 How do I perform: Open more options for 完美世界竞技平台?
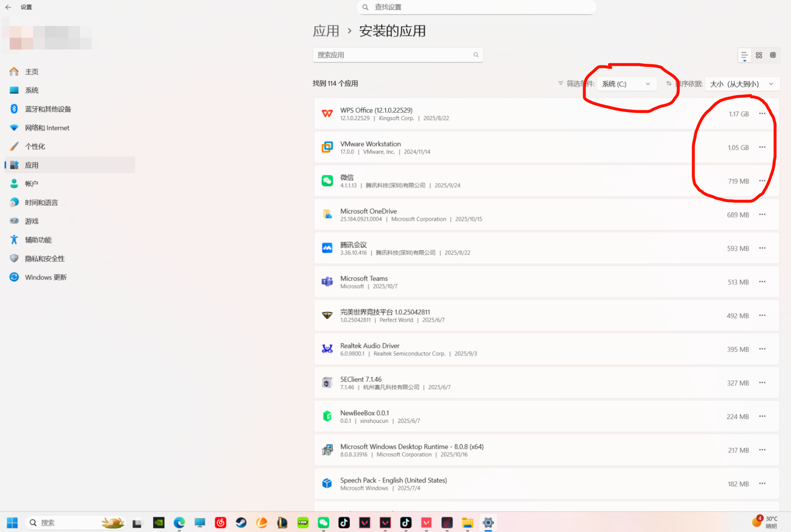click(762, 315)
